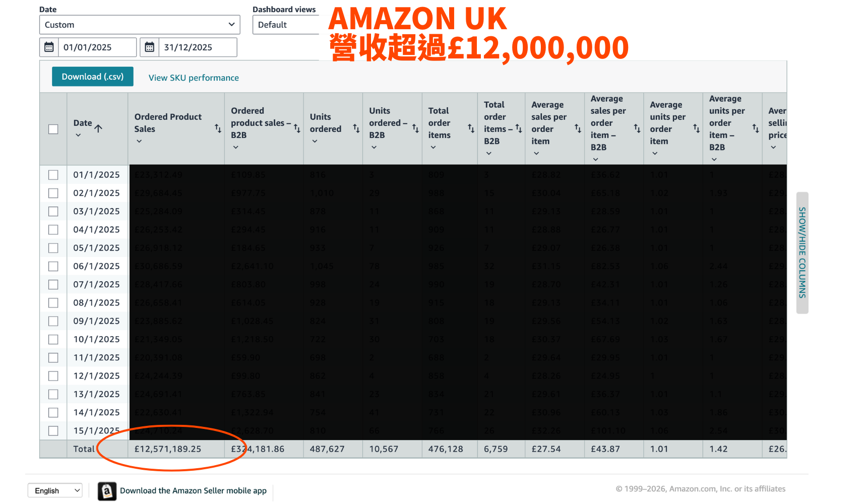Click the Amazon Seller app icon
Image resolution: width=867 pixels, height=504 pixels.
(107, 491)
